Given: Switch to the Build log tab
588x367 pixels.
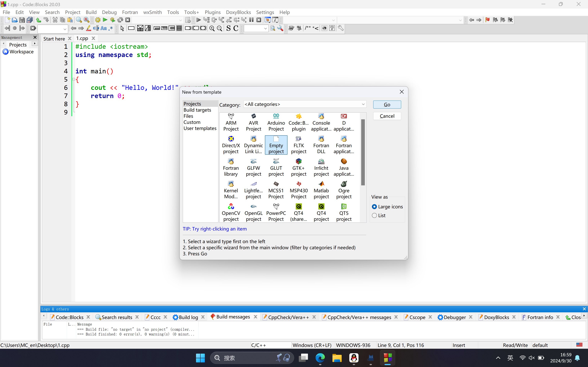Looking at the screenshot, I should click(188, 317).
